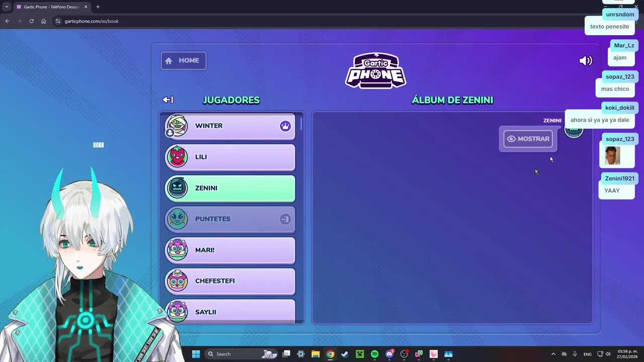Viewport: 644px width, 362px height.
Task: Click the browser address bar URL
Action: click(x=92, y=21)
